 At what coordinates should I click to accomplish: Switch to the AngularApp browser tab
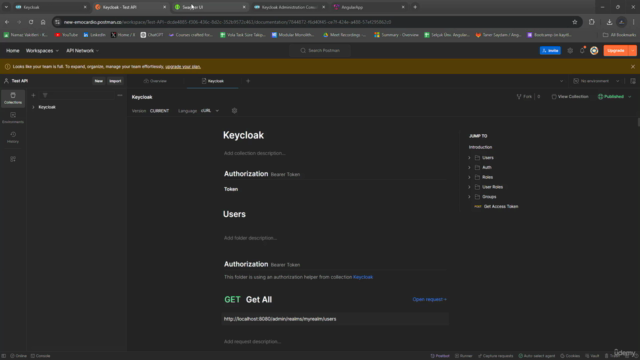tap(369, 7)
